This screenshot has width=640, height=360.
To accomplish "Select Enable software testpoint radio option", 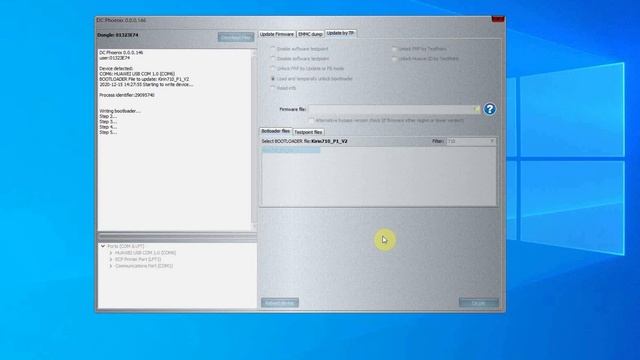I will click(x=273, y=49).
